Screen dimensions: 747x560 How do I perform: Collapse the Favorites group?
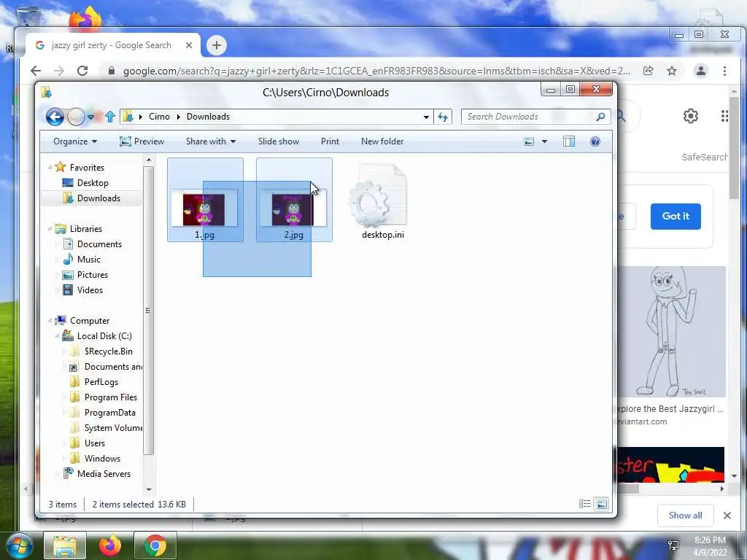[x=50, y=168]
